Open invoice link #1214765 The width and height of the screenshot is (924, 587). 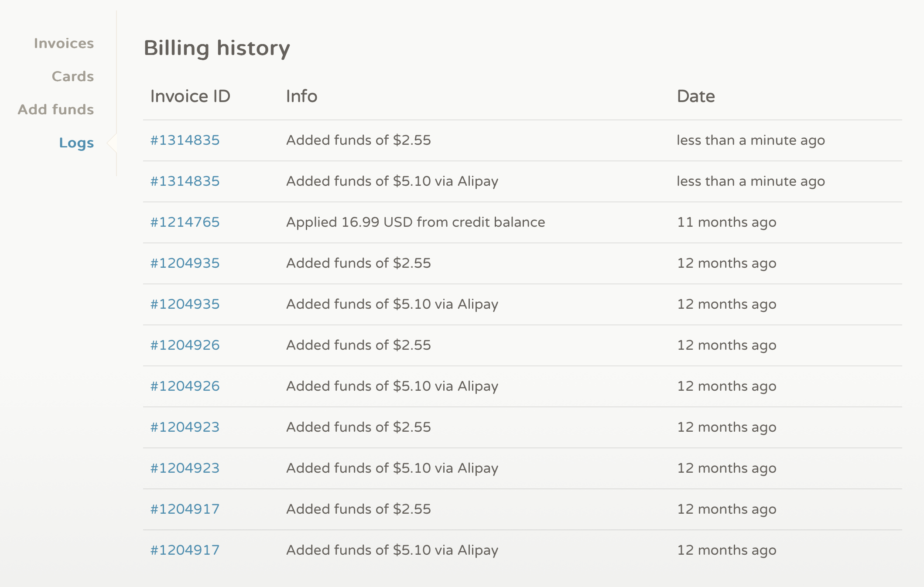[x=185, y=222]
